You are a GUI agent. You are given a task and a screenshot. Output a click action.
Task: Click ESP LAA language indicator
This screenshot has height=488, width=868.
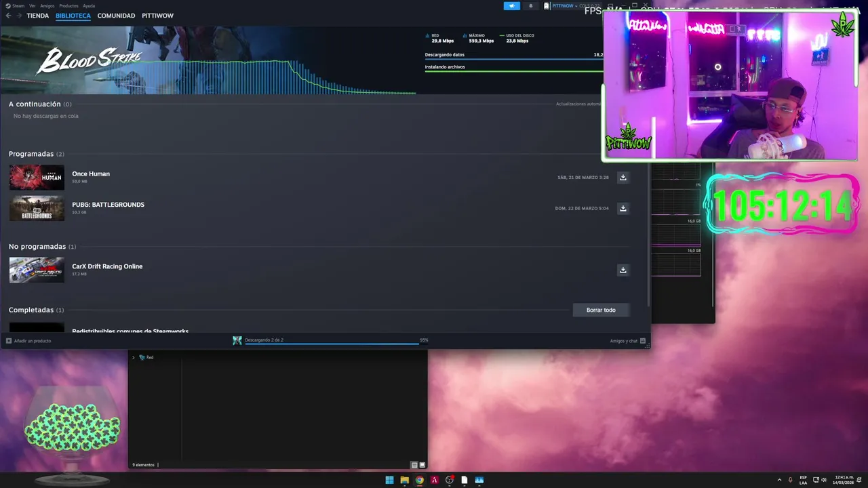click(x=803, y=480)
